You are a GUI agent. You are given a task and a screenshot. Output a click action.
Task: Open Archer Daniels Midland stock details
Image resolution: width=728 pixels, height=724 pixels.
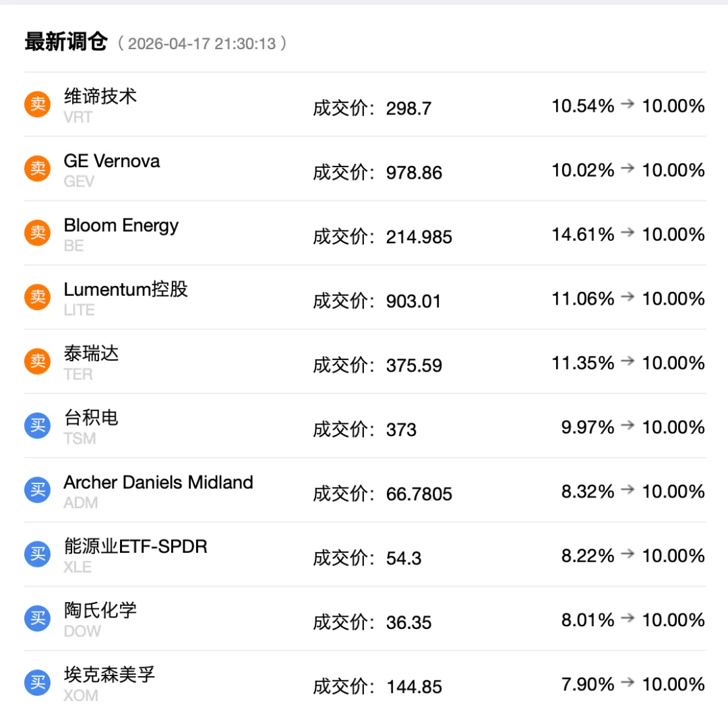point(158,483)
